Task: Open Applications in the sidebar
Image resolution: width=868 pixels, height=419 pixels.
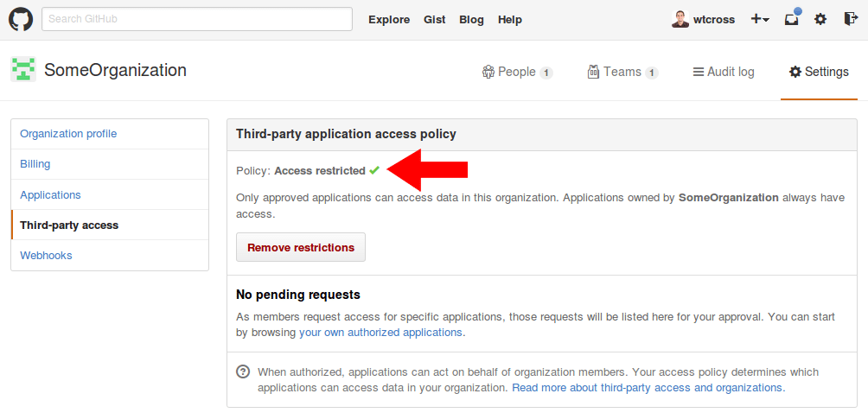Action: [110, 195]
